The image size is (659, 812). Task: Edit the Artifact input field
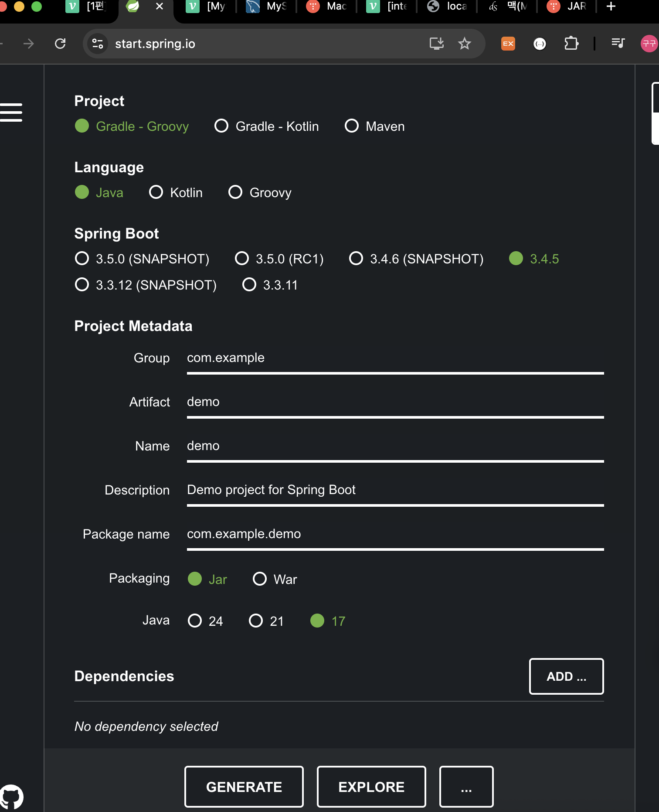pos(395,403)
